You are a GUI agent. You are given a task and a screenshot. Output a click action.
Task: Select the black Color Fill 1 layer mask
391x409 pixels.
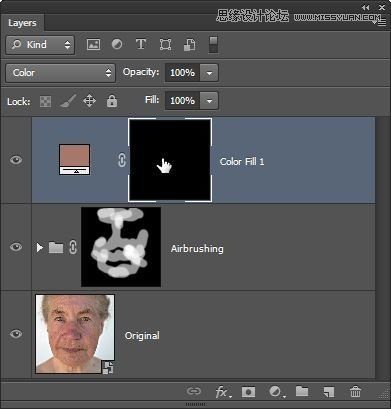coord(170,160)
